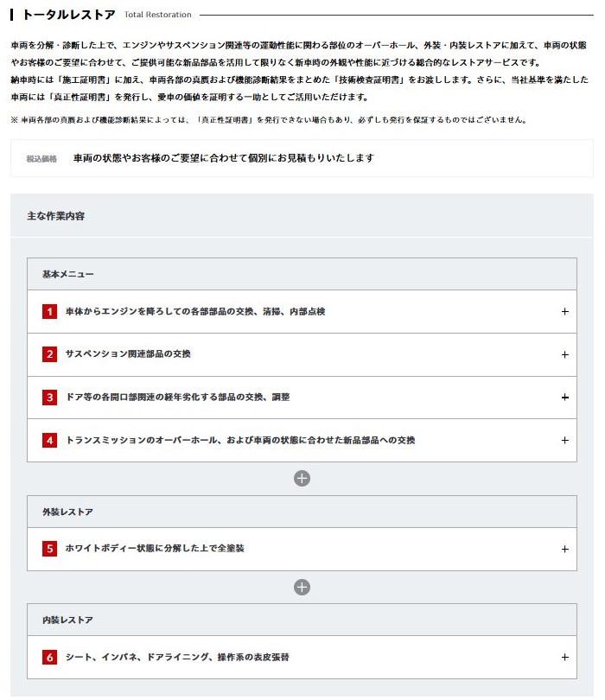This screenshot has height=700, width=605.
Task: Click red number 1 badge
Action: pos(49,311)
